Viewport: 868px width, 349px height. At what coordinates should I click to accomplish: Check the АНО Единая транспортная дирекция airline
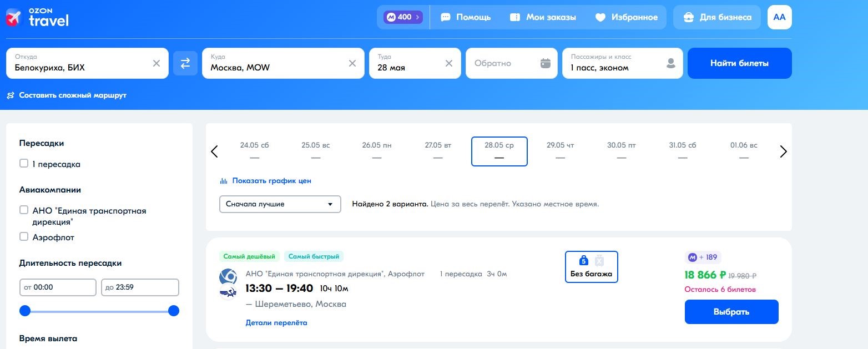pos(24,210)
